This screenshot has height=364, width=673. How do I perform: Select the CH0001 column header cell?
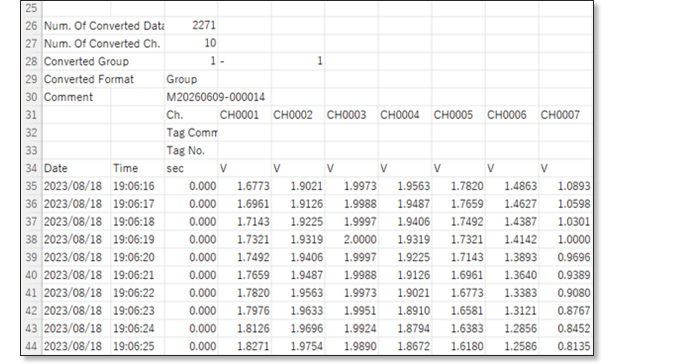[244, 115]
